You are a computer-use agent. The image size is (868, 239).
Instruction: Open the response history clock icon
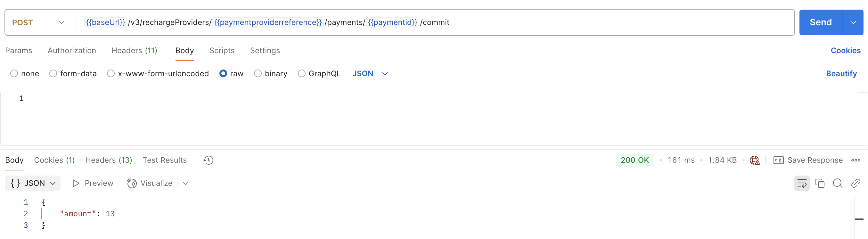coord(208,160)
